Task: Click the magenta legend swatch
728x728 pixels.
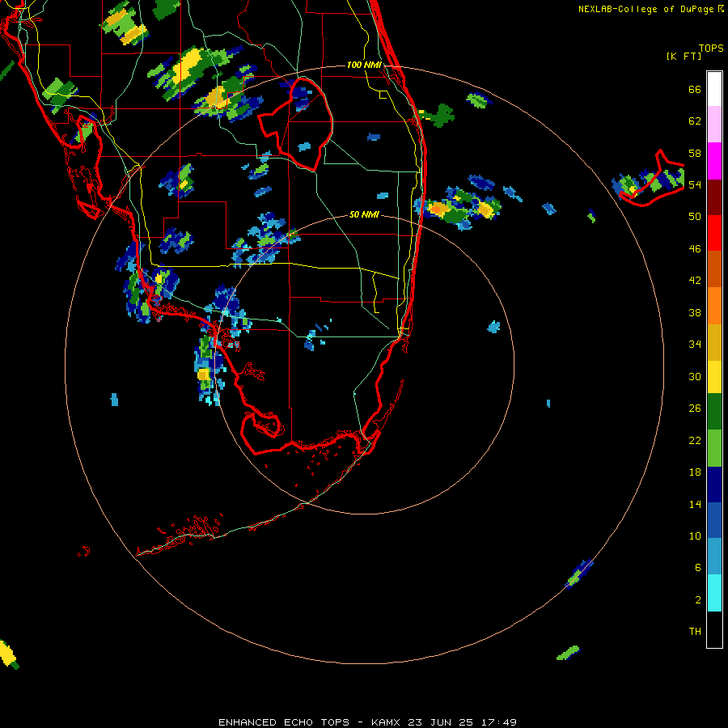Action: [x=714, y=161]
